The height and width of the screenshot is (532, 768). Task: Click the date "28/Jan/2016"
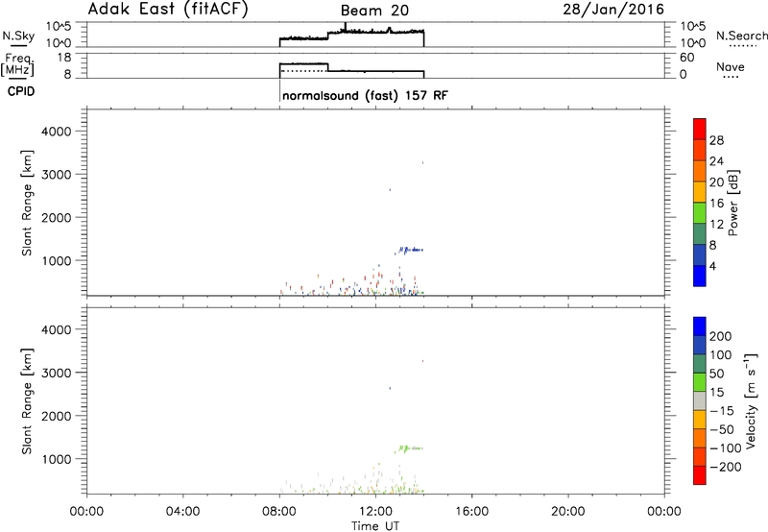tap(613, 10)
